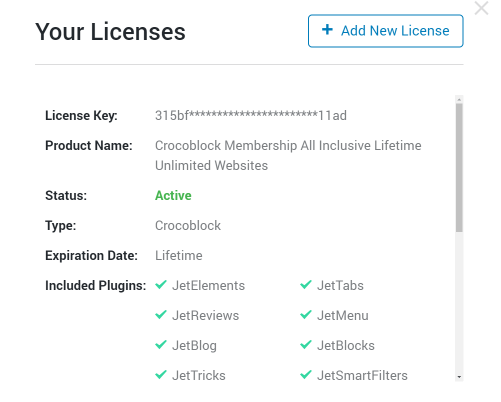Click the green Active status text
This screenshot has width=501, height=402.
click(x=173, y=196)
